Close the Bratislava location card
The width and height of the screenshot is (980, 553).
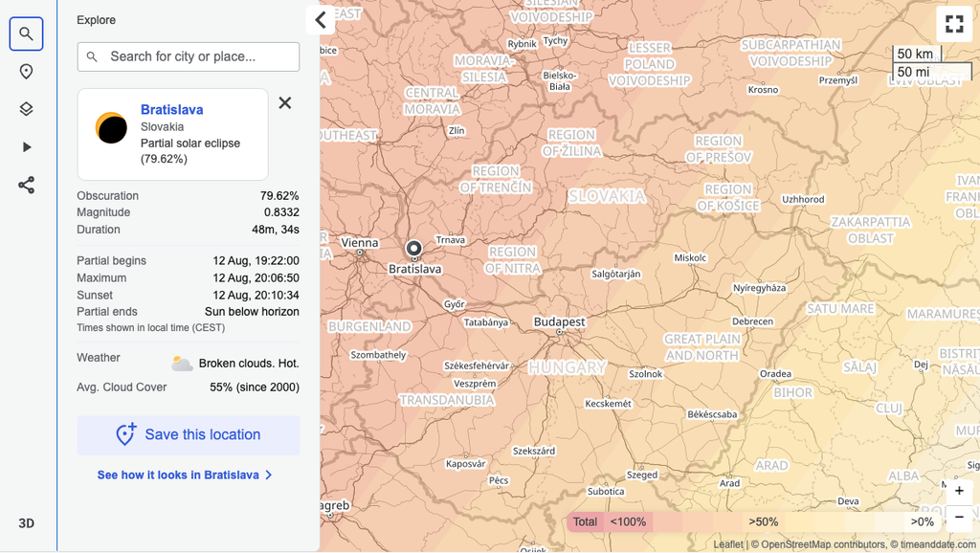[x=285, y=103]
